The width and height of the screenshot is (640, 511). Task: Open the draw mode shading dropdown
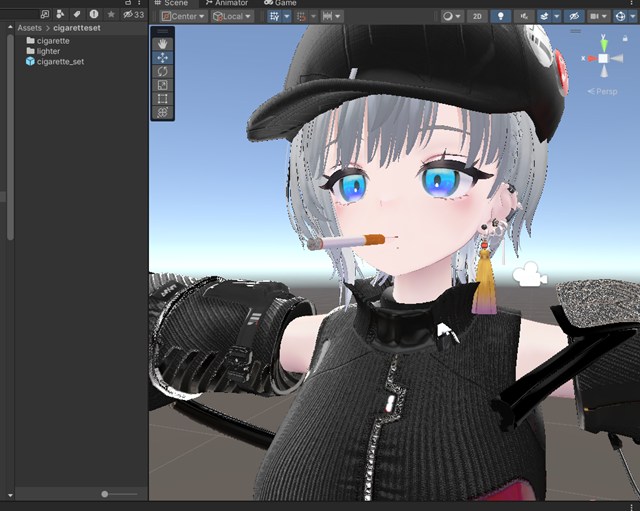pyautogui.click(x=452, y=17)
